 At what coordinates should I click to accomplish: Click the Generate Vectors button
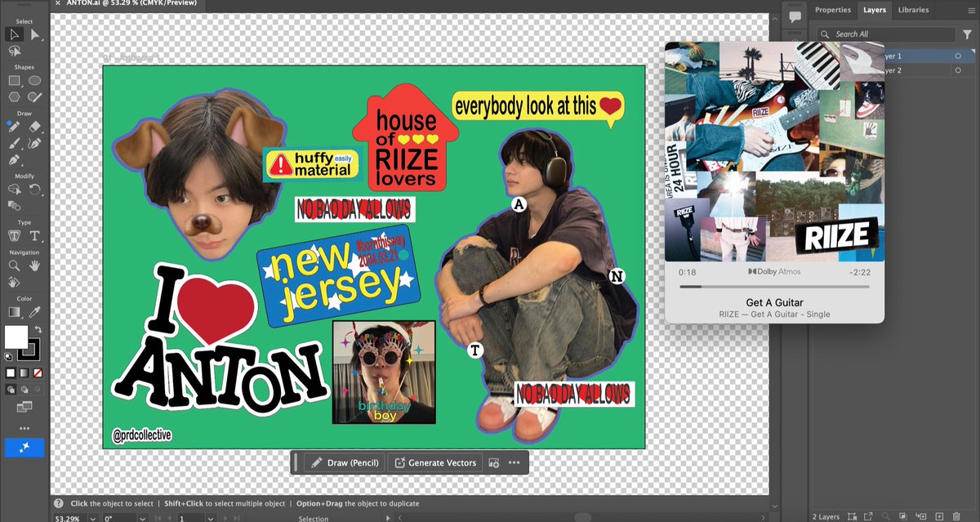435,462
